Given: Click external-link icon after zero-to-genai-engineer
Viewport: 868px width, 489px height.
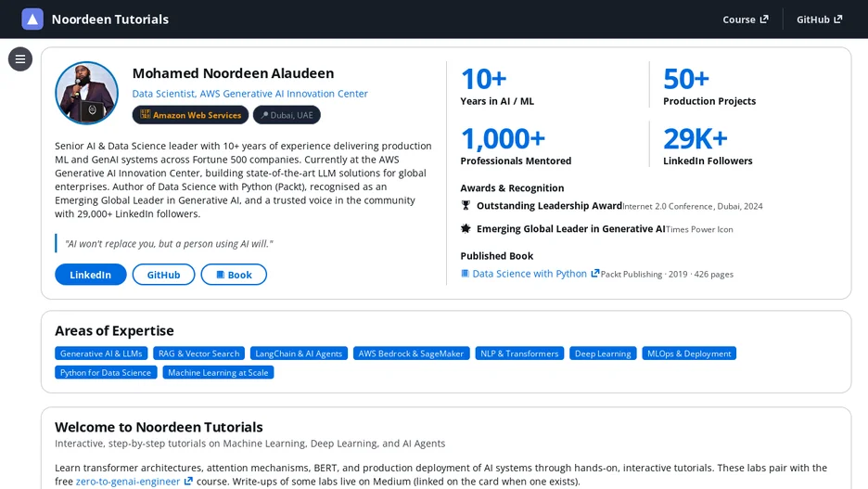Looking at the screenshot, I should point(188,481).
